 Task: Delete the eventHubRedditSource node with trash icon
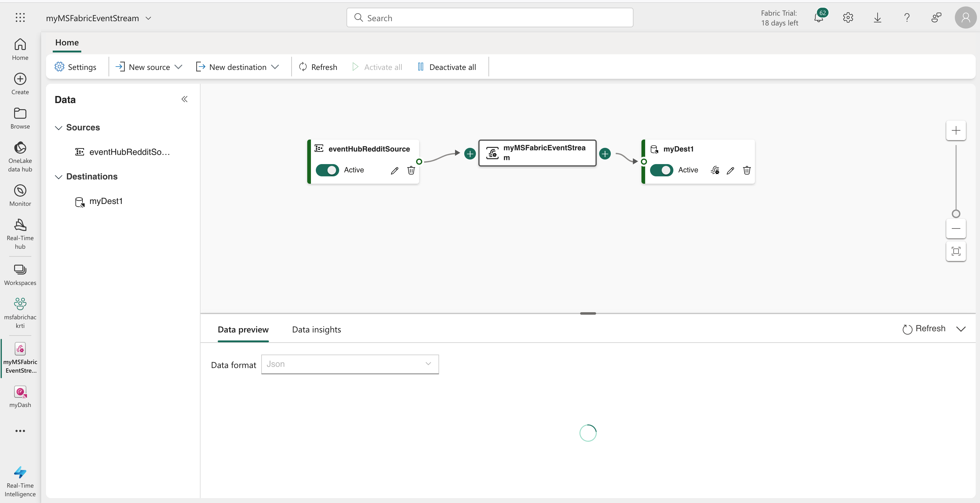pyautogui.click(x=411, y=170)
